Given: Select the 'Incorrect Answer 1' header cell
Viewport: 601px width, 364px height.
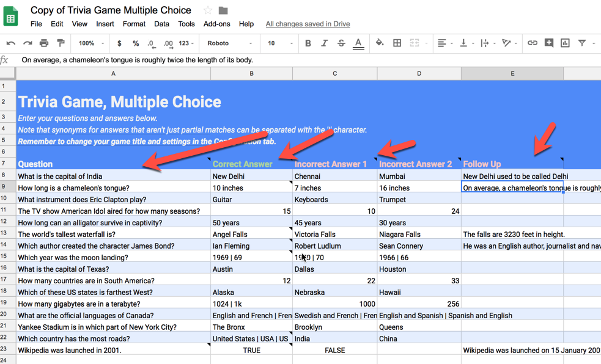Looking at the screenshot, I should pyautogui.click(x=334, y=164).
